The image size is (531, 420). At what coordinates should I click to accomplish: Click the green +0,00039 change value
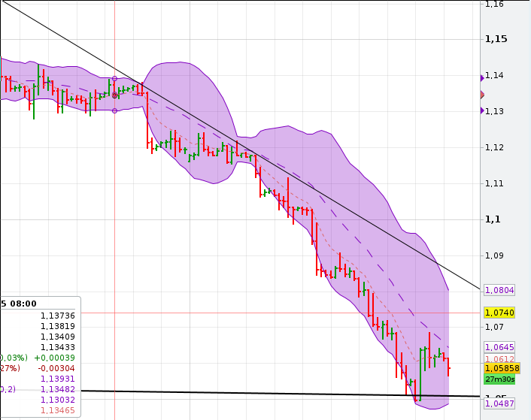click(x=54, y=358)
